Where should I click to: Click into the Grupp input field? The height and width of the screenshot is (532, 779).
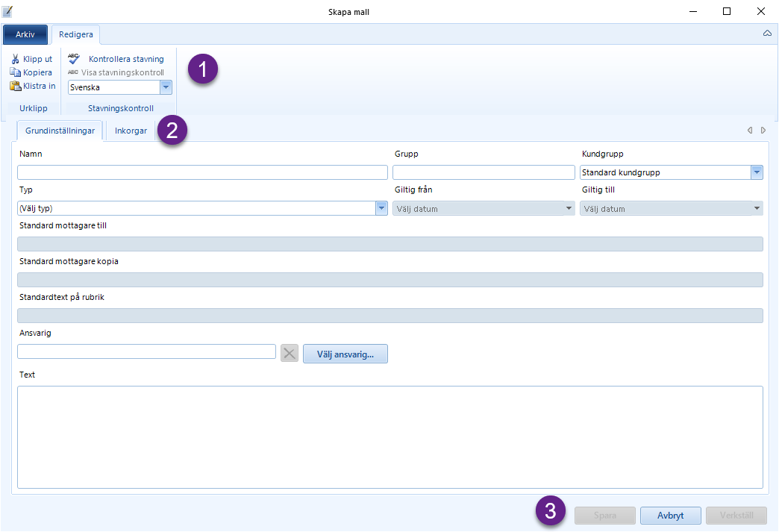click(484, 172)
